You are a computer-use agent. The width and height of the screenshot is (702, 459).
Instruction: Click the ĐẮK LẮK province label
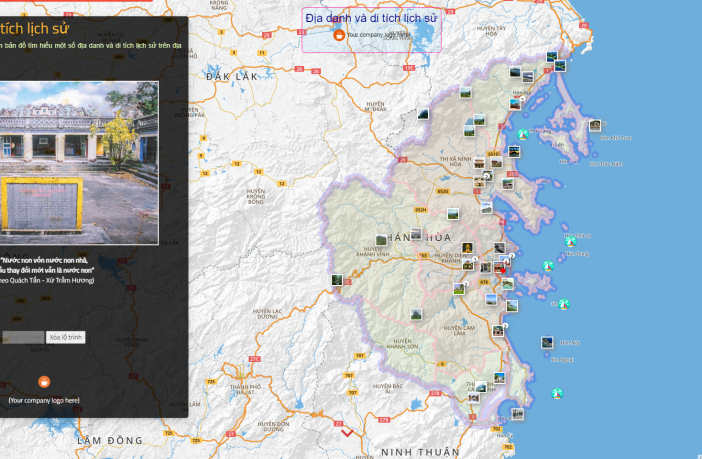coord(232,77)
